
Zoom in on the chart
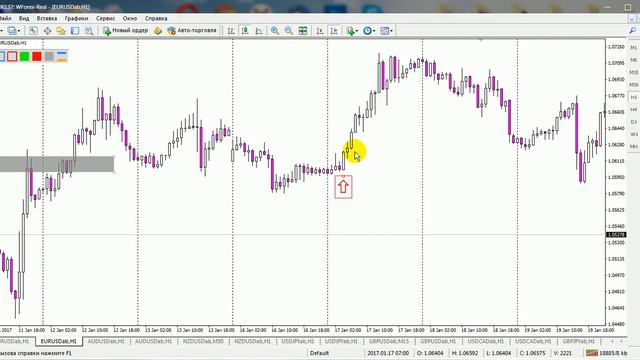(275, 31)
